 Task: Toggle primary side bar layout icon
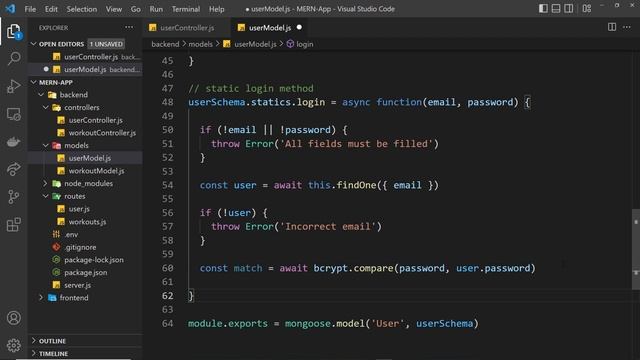tap(543, 9)
